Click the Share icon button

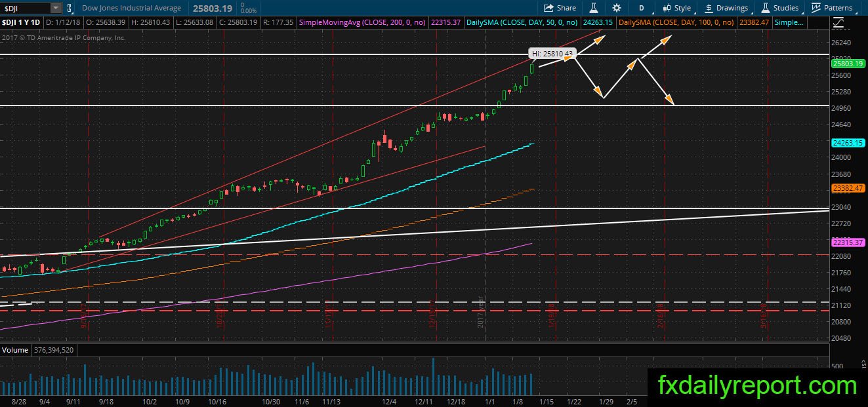[560, 8]
